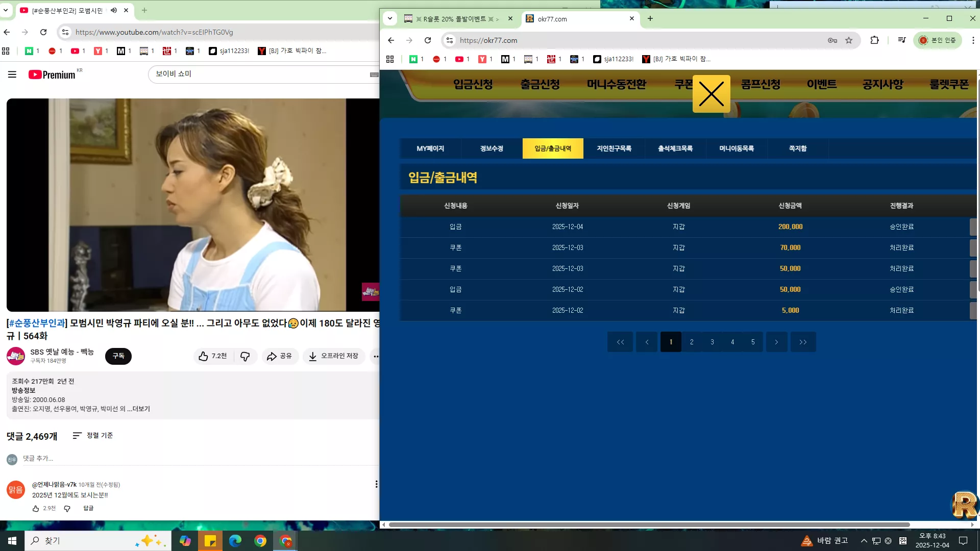Open the tab search dropdown arrow in right window

390,19
